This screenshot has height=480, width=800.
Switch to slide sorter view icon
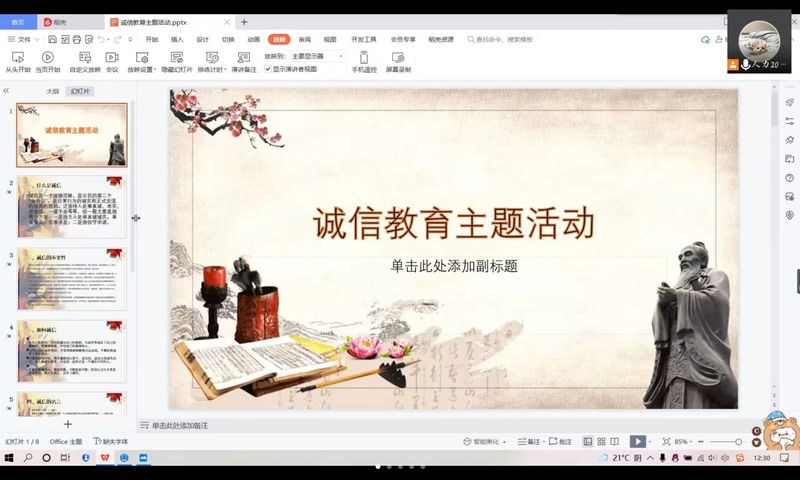(601, 441)
